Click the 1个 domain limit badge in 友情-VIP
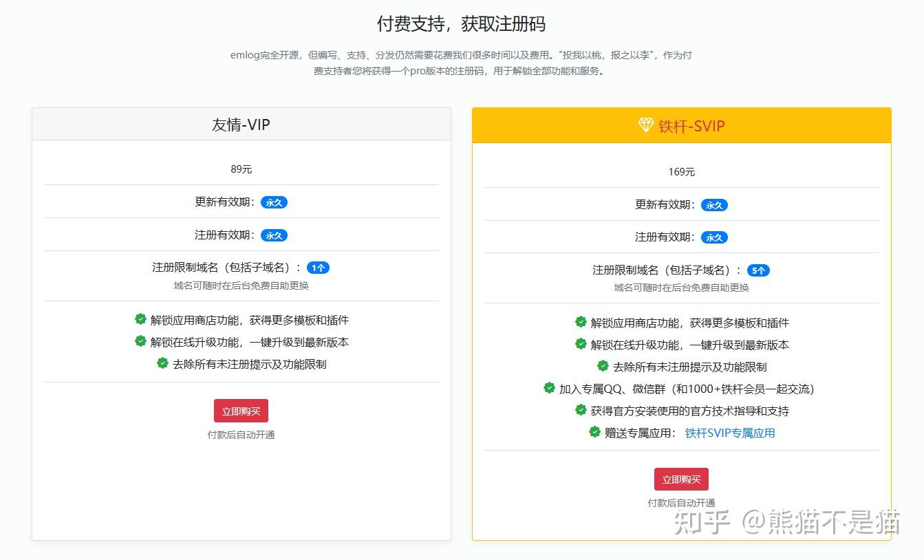This screenshot has height=560, width=924. point(318,268)
